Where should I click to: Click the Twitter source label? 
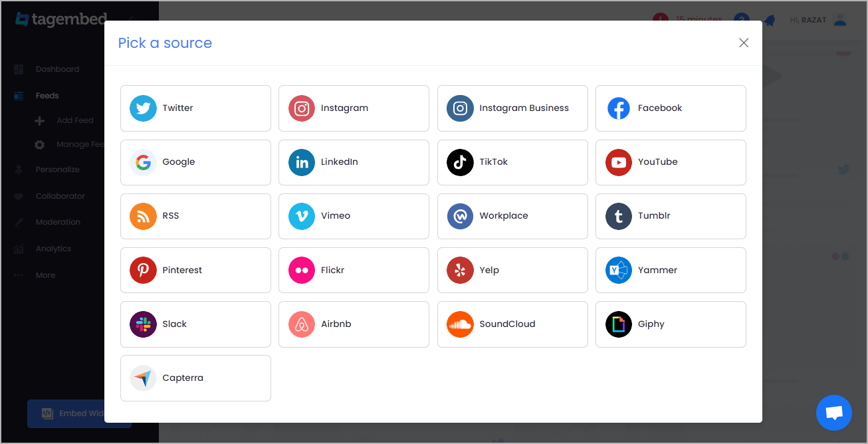[x=177, y=108]
